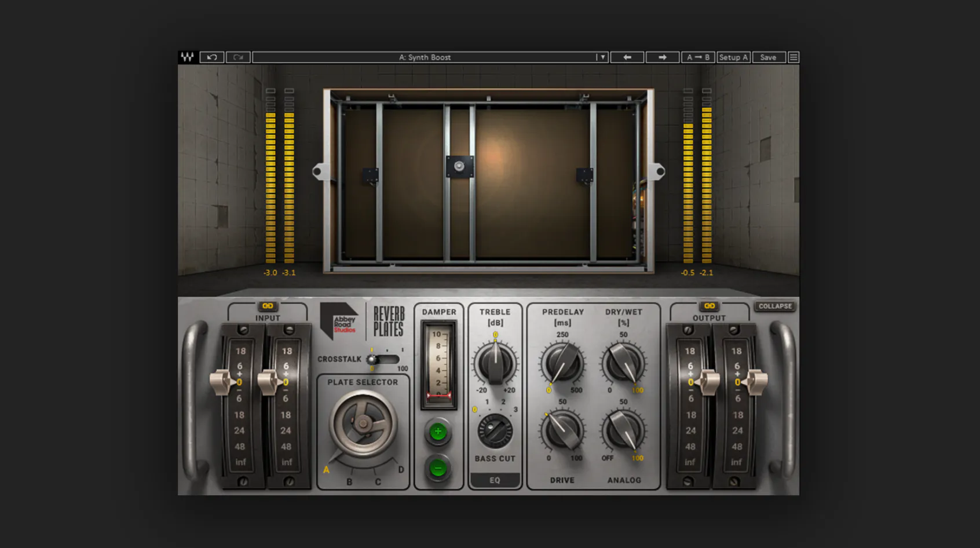Decrease damper with green minus button
The height and width of the screenshot is (548, 980).
438,468
